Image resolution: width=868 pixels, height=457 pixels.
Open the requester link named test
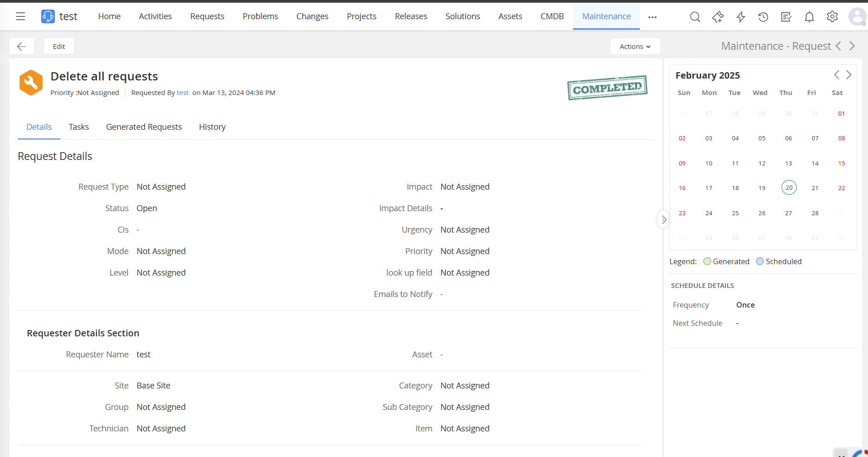click(x=182, y=92)
